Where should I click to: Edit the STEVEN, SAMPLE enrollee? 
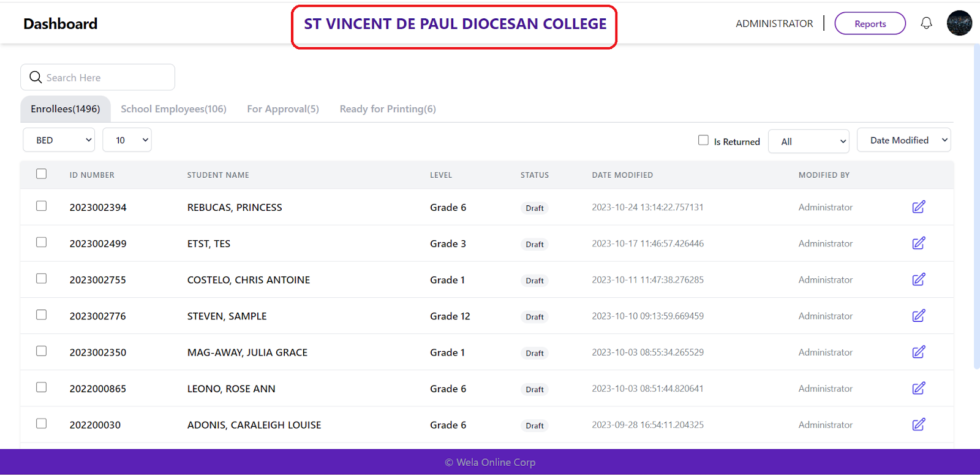pos(918,316)
